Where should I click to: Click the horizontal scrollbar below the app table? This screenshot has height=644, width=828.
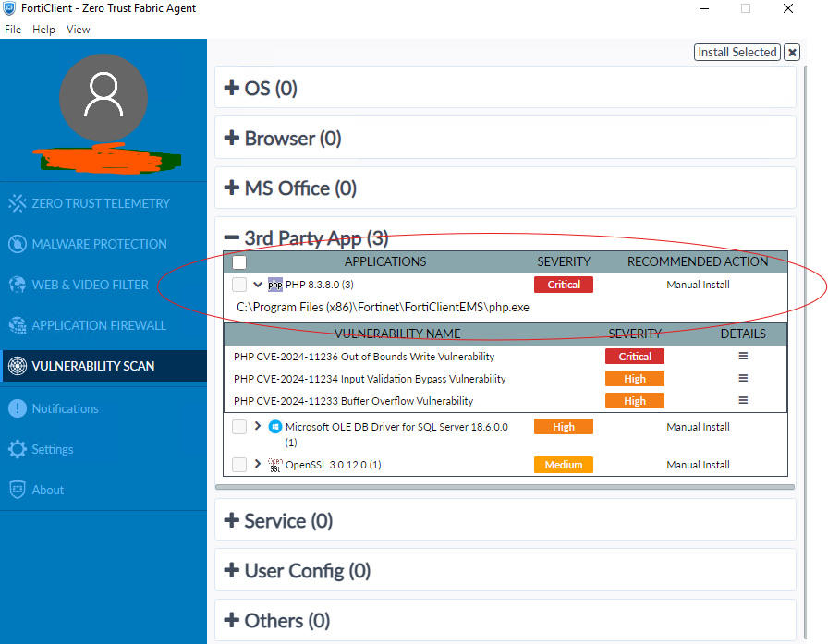pyautogui.click(x=505, y=487)
